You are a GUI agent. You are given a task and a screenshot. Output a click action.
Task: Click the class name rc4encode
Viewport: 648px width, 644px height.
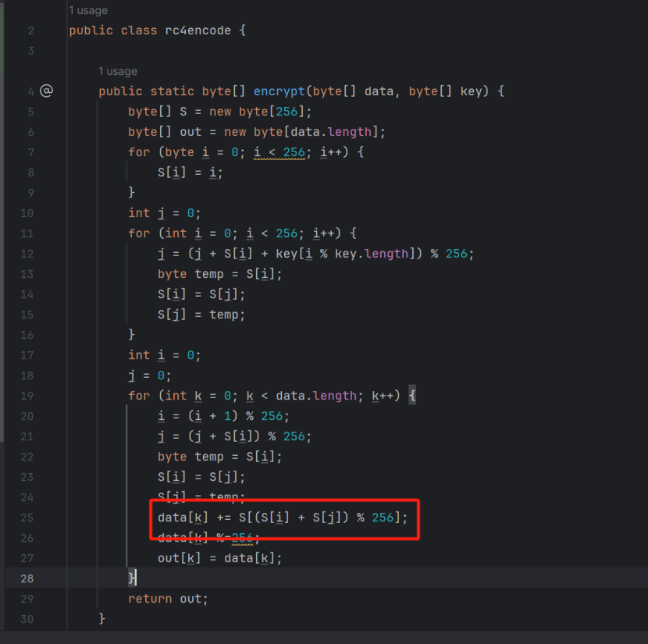pyautogui.click(x=198, y=30)
